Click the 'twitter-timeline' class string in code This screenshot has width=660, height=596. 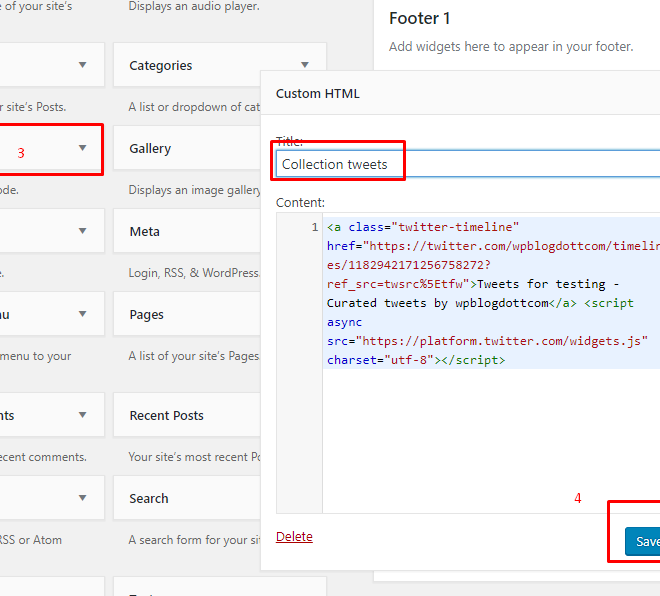pos(455,227)
